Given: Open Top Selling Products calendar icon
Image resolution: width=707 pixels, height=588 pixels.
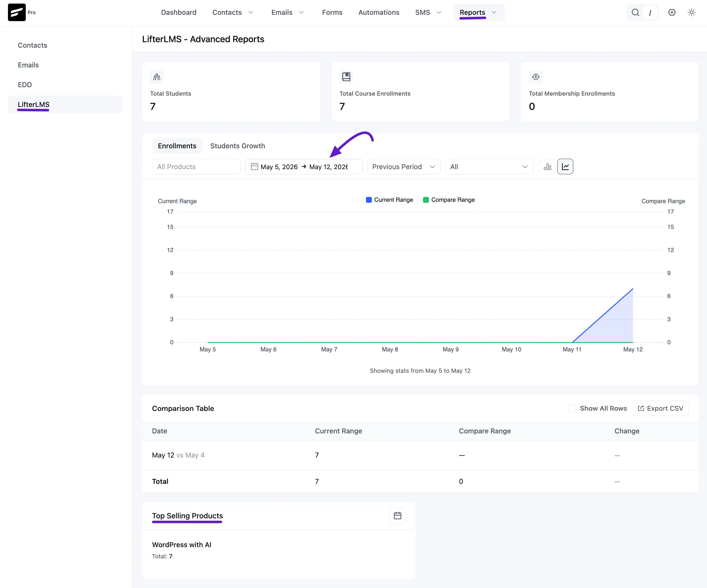Looking at the screenshot, I should [x=398, y=516].
